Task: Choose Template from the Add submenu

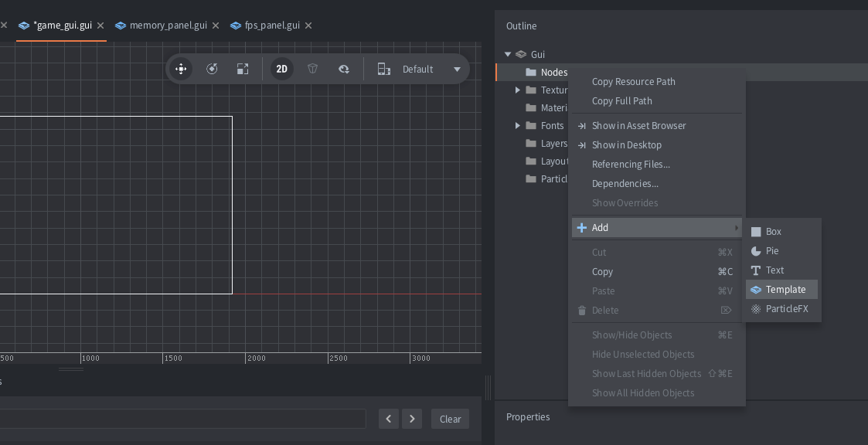Action: 785,290
